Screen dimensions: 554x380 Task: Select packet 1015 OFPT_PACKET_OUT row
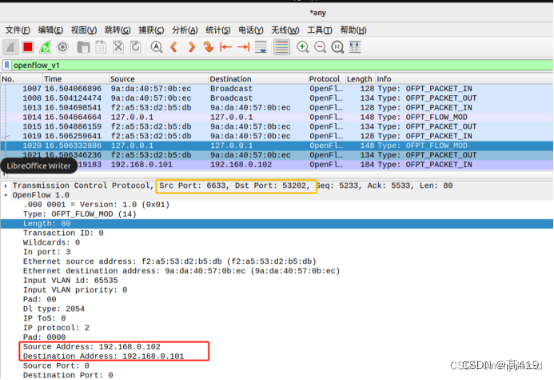click(x=277, y=126)
